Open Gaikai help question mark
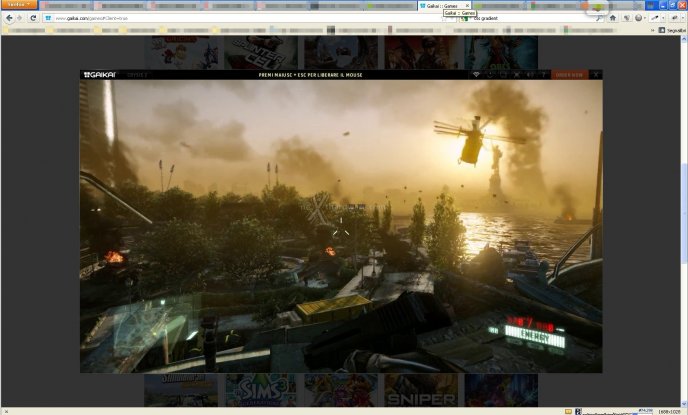Viewport: 688px width, 415px height. pyautogui.click(x=544, y=75)
